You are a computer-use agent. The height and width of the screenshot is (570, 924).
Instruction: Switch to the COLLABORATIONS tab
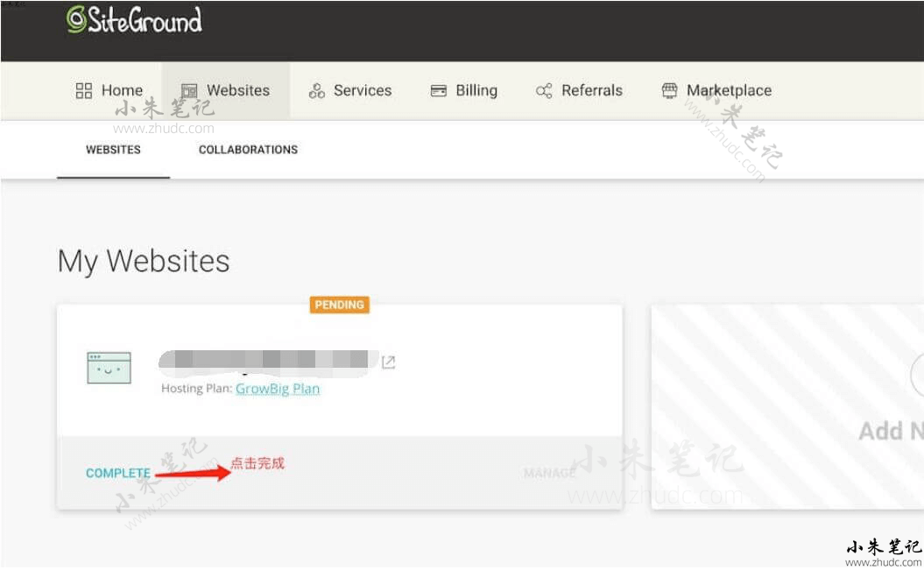point(248,150)
